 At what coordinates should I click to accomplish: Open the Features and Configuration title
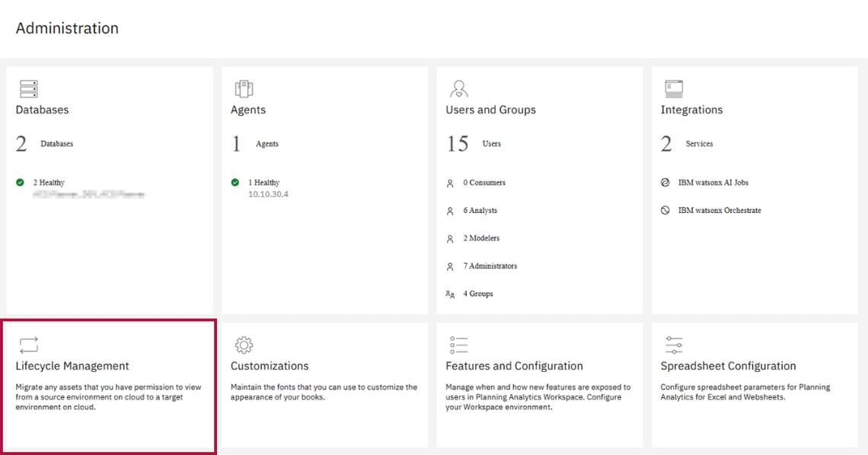[x=514, y=366]
